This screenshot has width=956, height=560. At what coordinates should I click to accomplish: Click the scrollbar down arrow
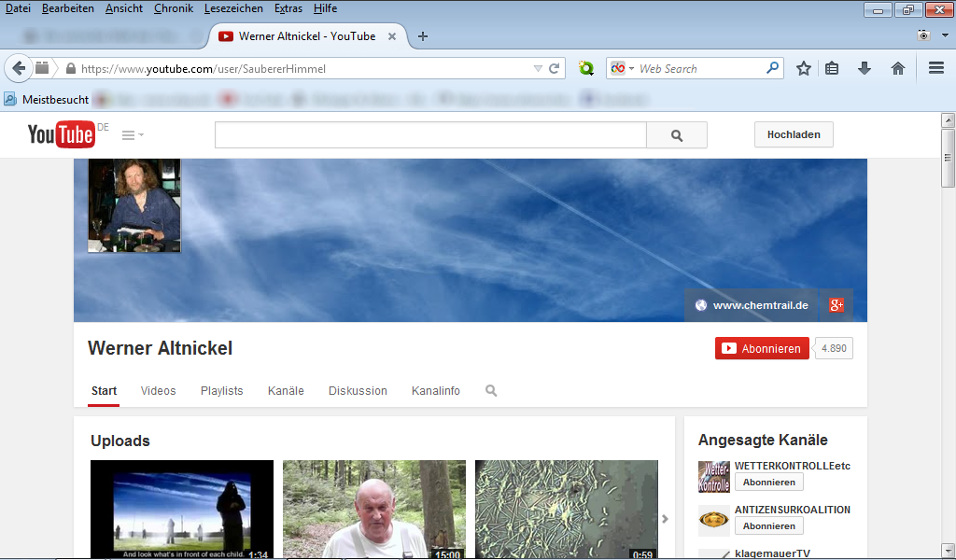click(x=948, y=550)
